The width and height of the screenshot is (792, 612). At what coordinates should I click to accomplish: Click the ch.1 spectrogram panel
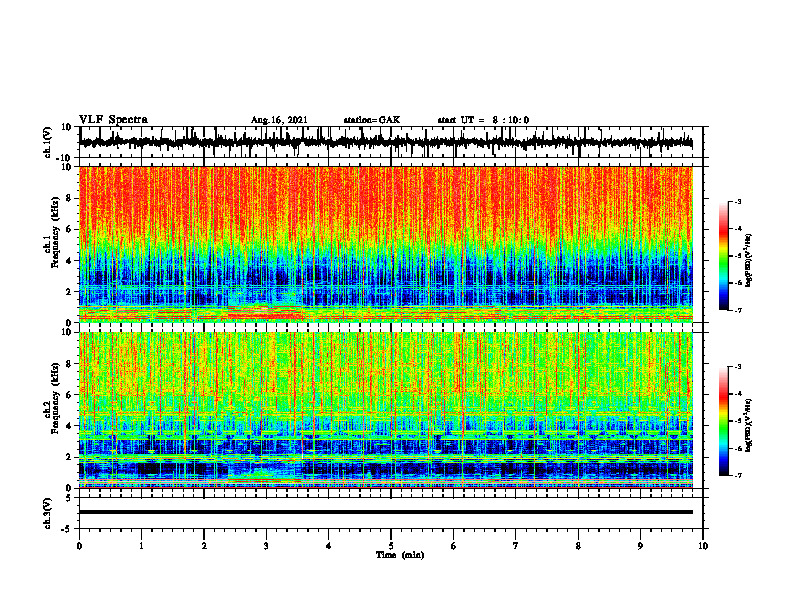tap(385, 244)
